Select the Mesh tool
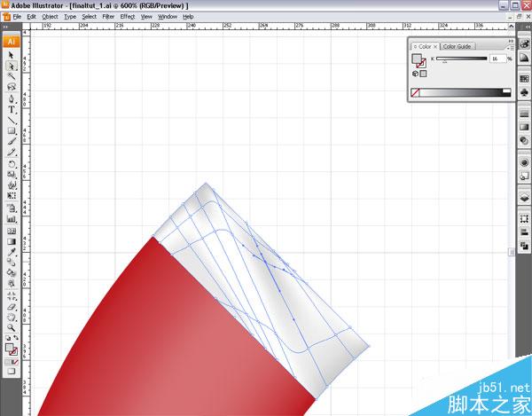532x416 pixels. 12,232
